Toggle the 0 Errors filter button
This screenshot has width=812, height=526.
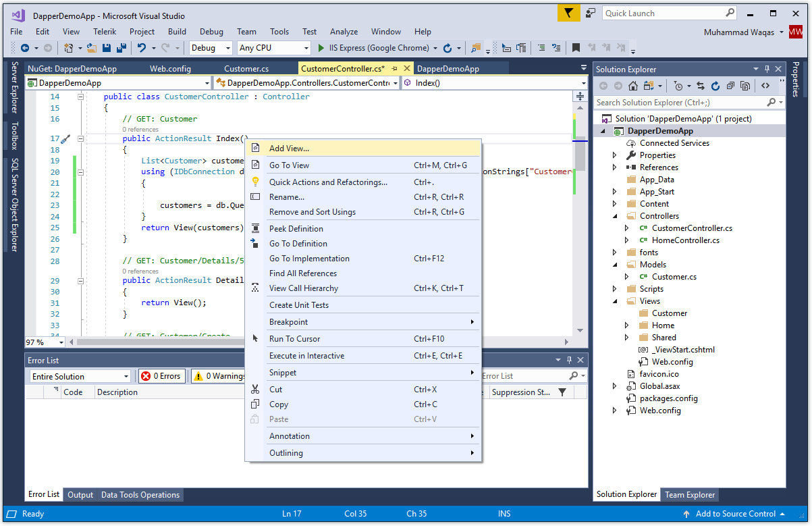coord(161,376)
